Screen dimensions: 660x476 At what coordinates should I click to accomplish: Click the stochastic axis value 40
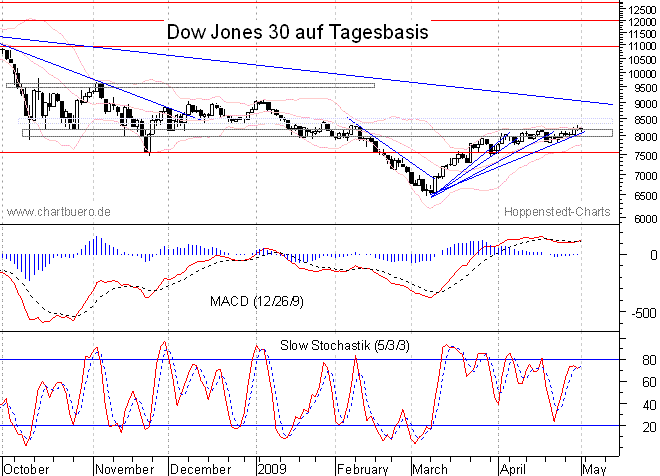pos(649,405)
